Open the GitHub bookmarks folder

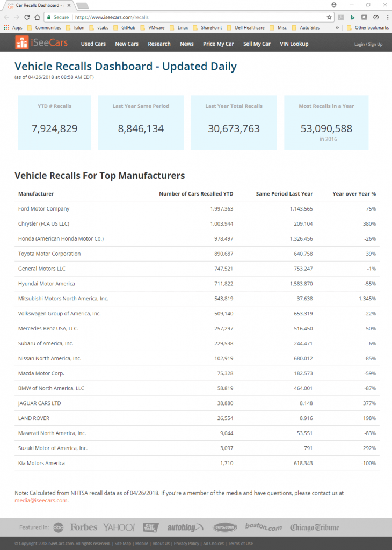point(124,27)
